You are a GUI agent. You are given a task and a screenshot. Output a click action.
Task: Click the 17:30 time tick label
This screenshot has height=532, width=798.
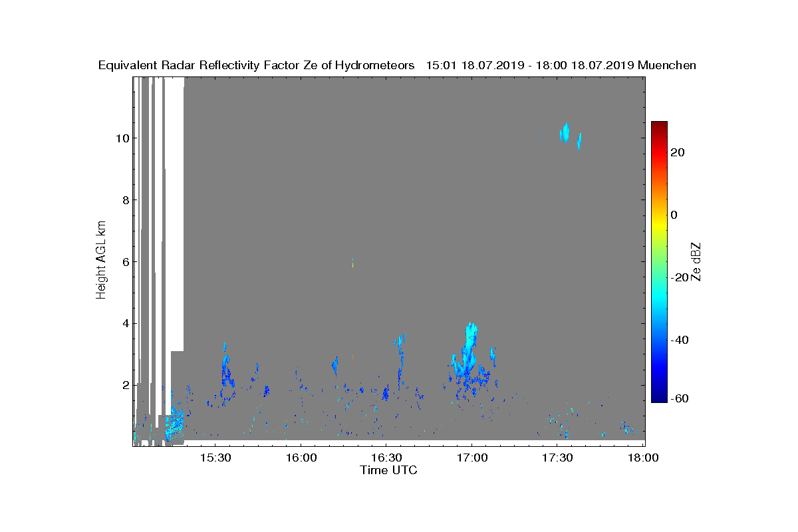pos(557,458)
